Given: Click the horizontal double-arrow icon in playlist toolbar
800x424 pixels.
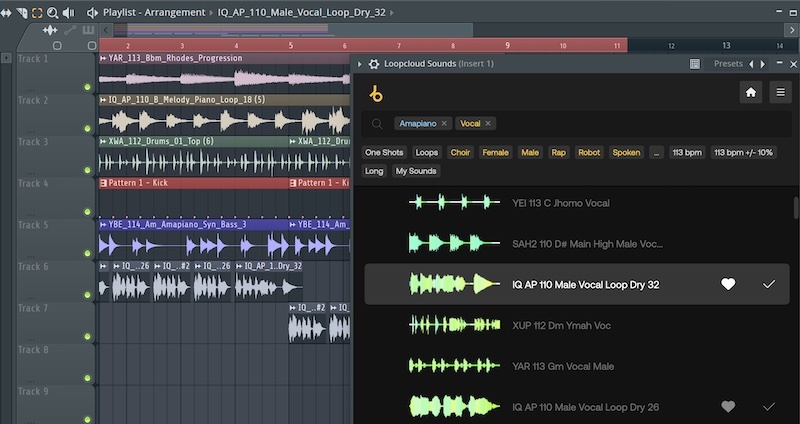Looking at the screenshot, I should 6,13.
